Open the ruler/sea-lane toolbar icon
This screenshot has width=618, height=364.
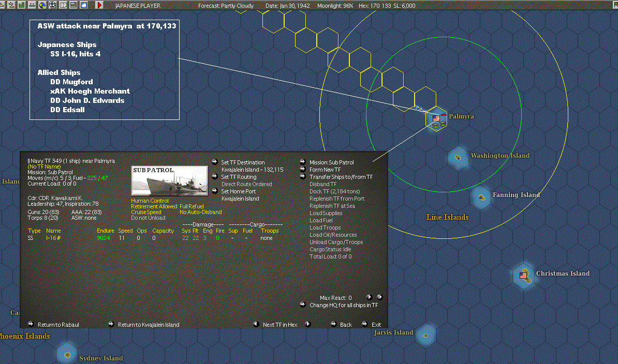tap(73, 5)
